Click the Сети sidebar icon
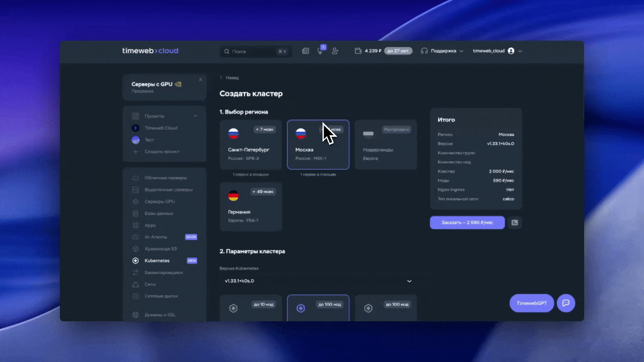This screenshot has height=362, width=644. click(x=135, y=284)
